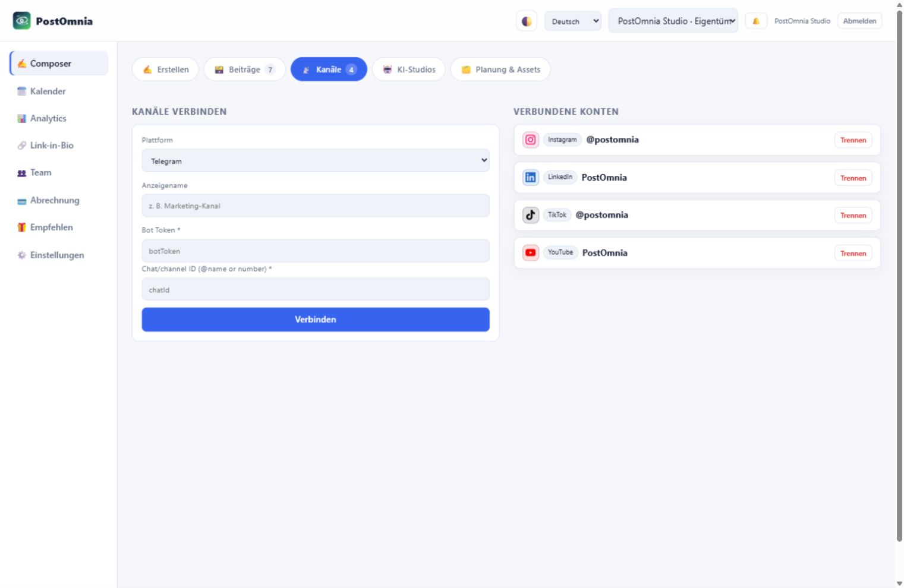Click the Instagram logo icon

click(x=531, y=140)
